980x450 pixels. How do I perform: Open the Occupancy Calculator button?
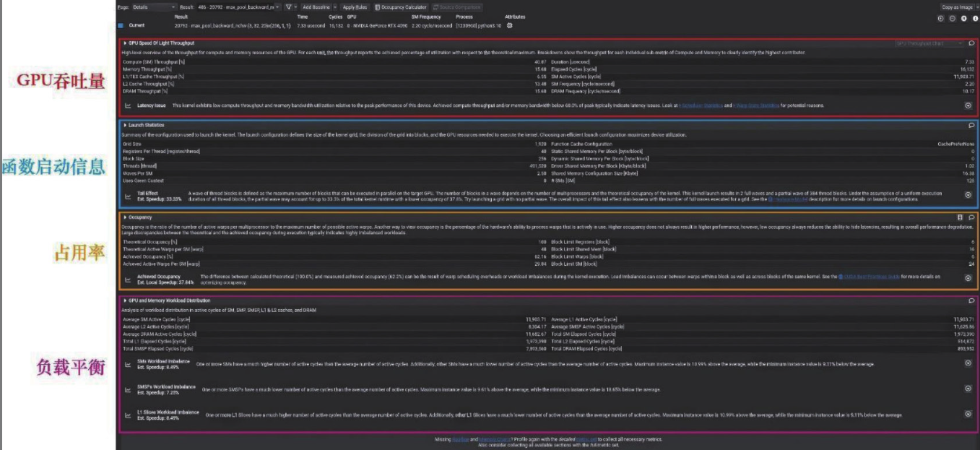click(x=401, y=7)
